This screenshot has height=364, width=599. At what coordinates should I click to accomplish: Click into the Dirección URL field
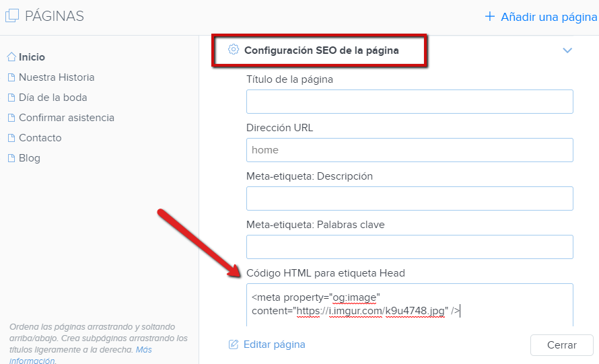pyautogui.click(x=409, y=150)
